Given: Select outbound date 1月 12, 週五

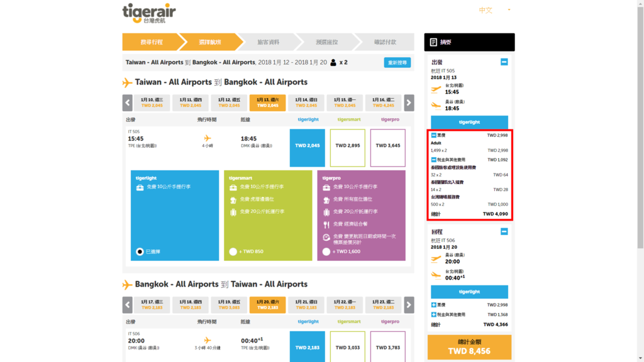Looking at the screenshot, I should coord(229,102).
